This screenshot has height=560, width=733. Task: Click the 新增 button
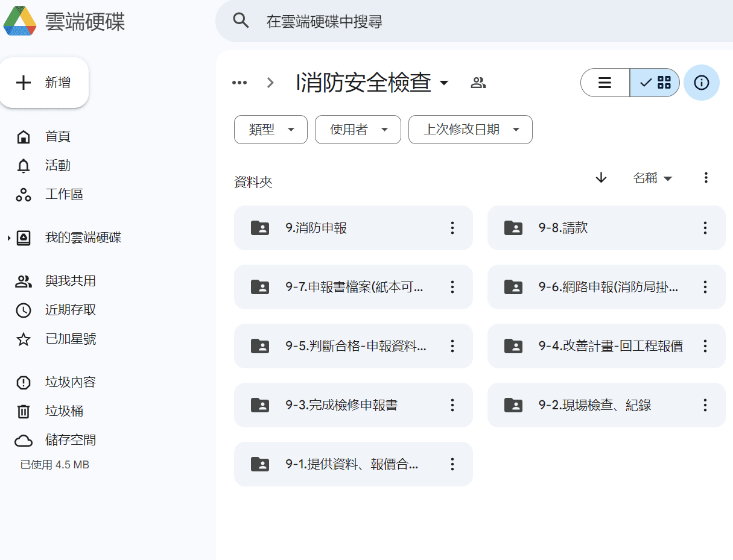[x=45, y=83]
